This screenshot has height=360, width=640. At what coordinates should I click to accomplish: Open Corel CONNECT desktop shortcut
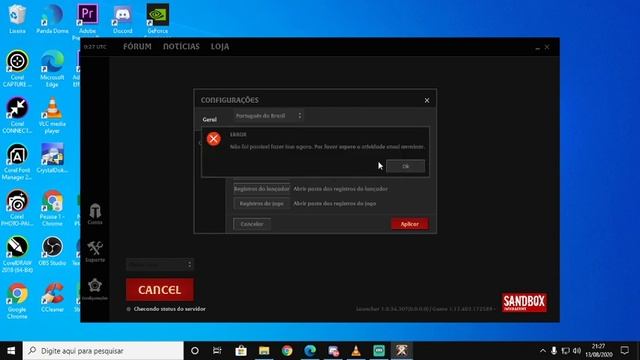click(17, 115)
